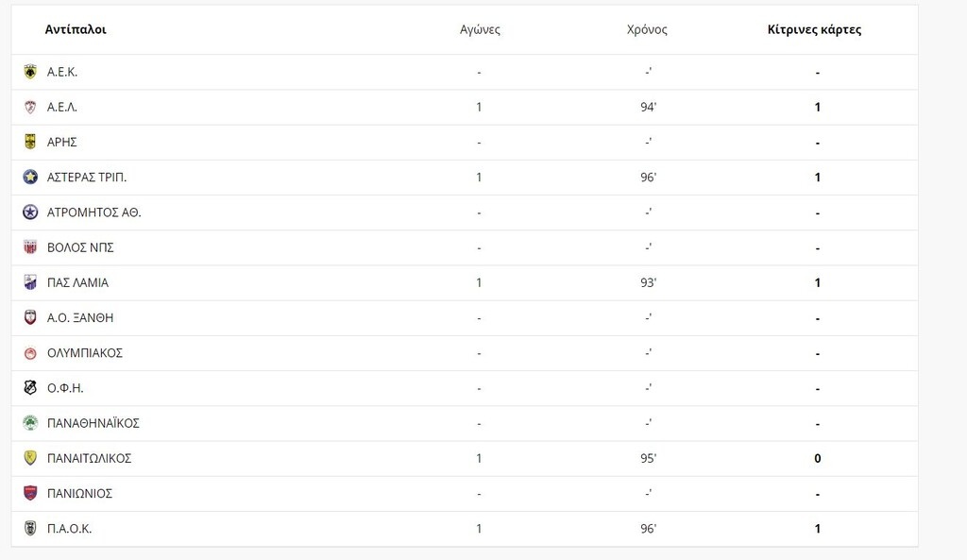The width and height of the screenshot is (967, 560).
Task: Open the ΠΑΣ ΛΑΜΙΑ team link
Action: pyautogui.click(x=77, y=282)
